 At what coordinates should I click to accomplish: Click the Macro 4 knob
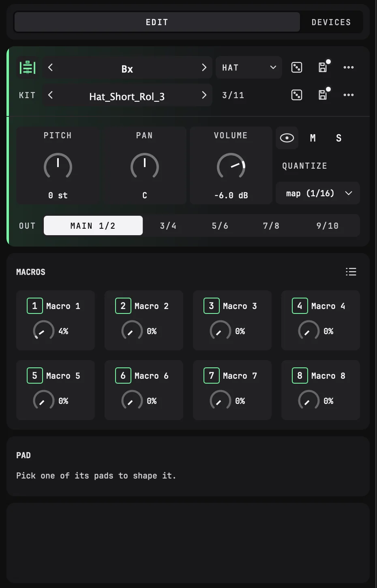309,330
